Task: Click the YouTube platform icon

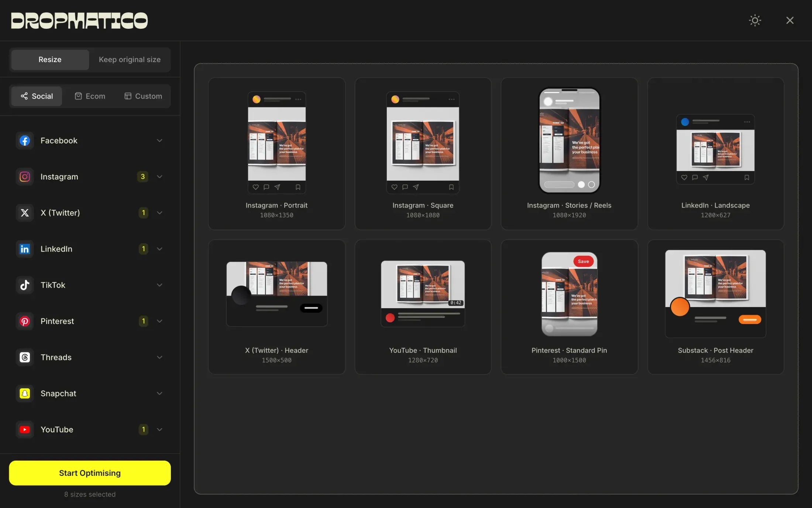Action: (x=25, y=430)
